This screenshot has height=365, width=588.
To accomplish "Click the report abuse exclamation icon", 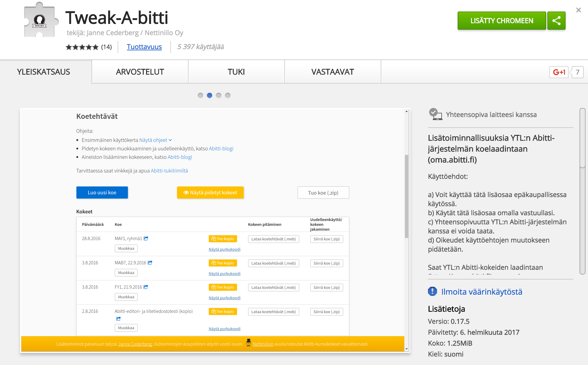I will [x=433, y=291].
